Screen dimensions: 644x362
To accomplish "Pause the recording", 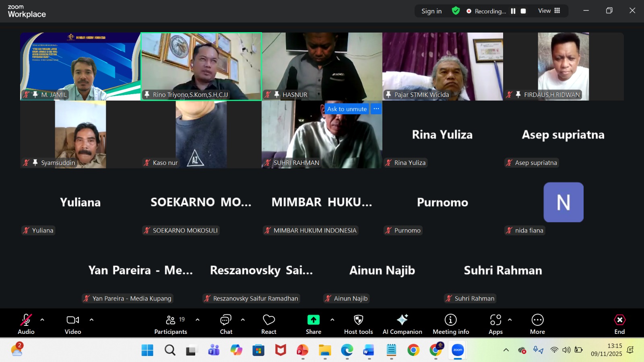I will (513, 11).
